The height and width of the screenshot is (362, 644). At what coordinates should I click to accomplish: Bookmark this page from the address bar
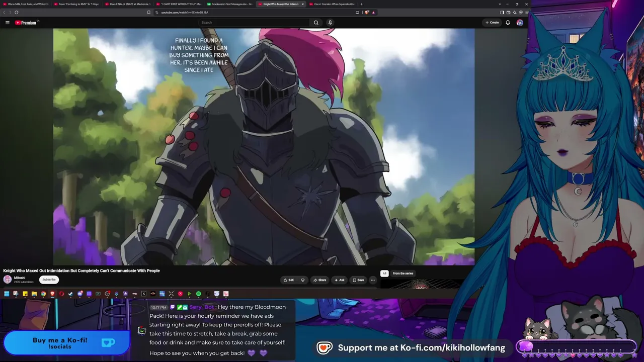coord(148,12)
